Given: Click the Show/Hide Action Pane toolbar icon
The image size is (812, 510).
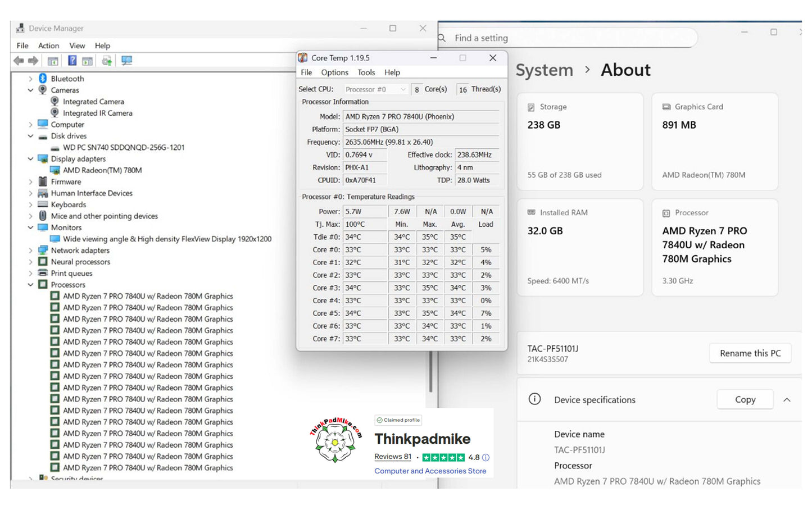Looking at the screenshot, I should click(x=87, y=61).
